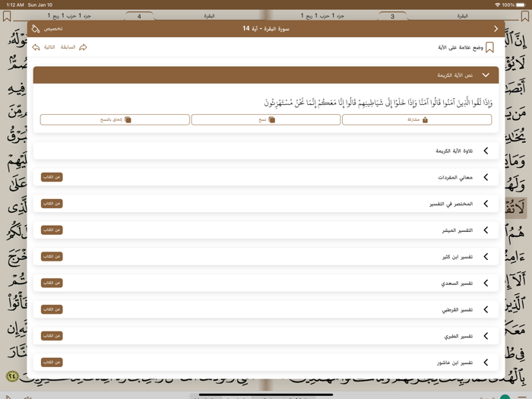Expand التفسير الميسر row

266,230
